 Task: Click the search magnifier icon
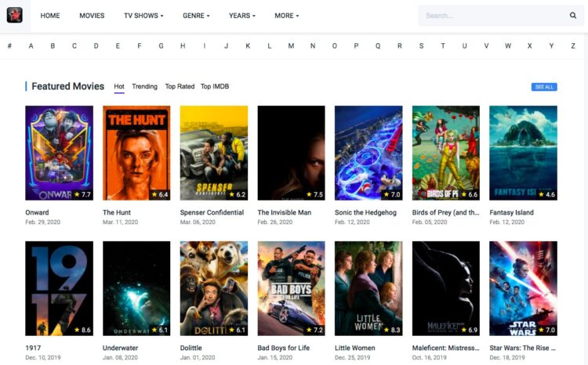point(572,16)
